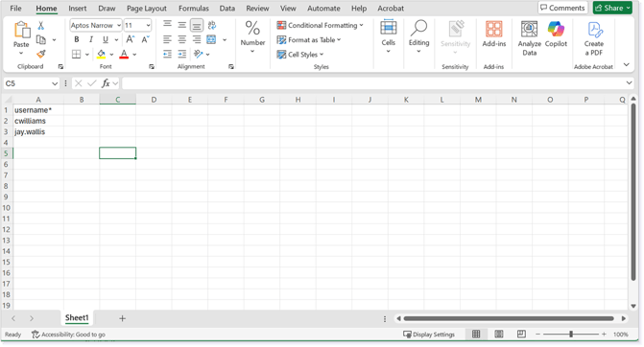The width and height of the screenshot is (644, 347).
Task: Select the Format Painter brush icon
Action: coord(41,54)
